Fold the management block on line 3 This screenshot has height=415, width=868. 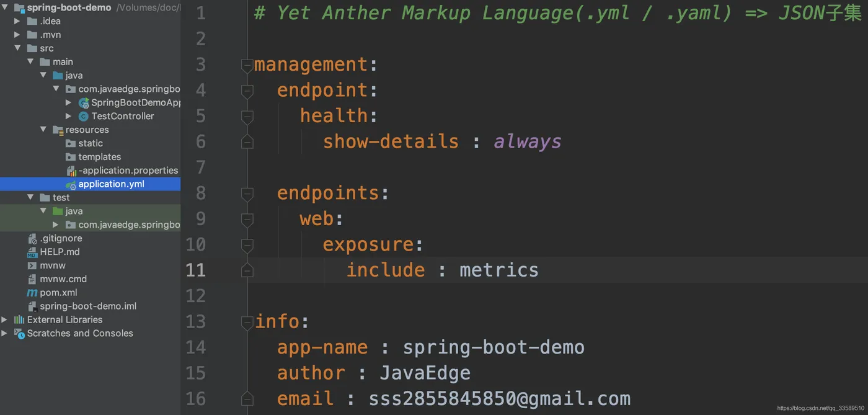pos(247,65)
